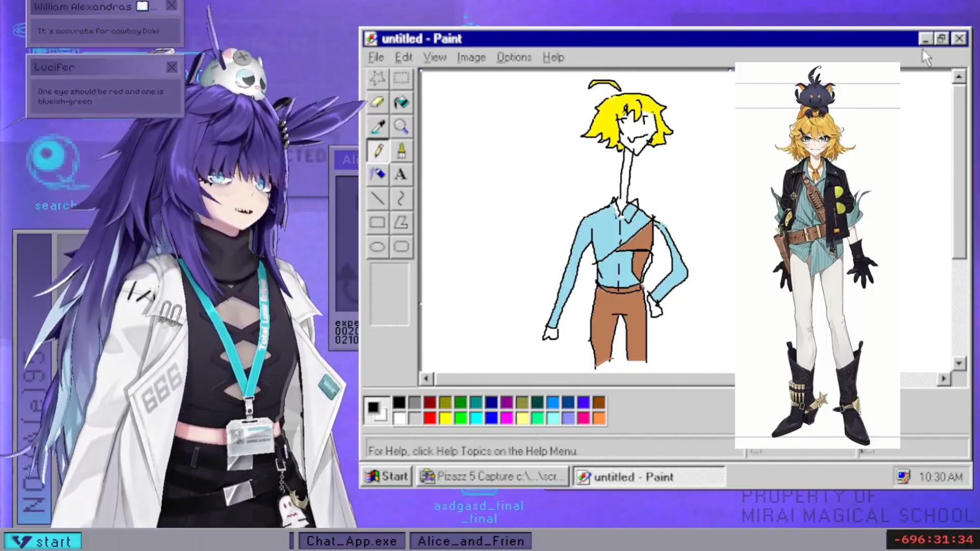Choose the rectangular Select tool
The height and width of the screenshot is (551, 980).
pyautogui.click(x=401, y=78)
